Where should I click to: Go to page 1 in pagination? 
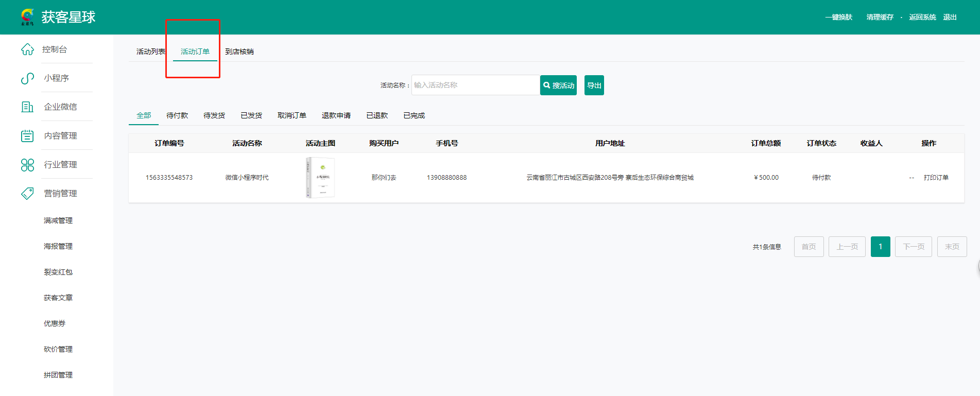click(880, 247)
